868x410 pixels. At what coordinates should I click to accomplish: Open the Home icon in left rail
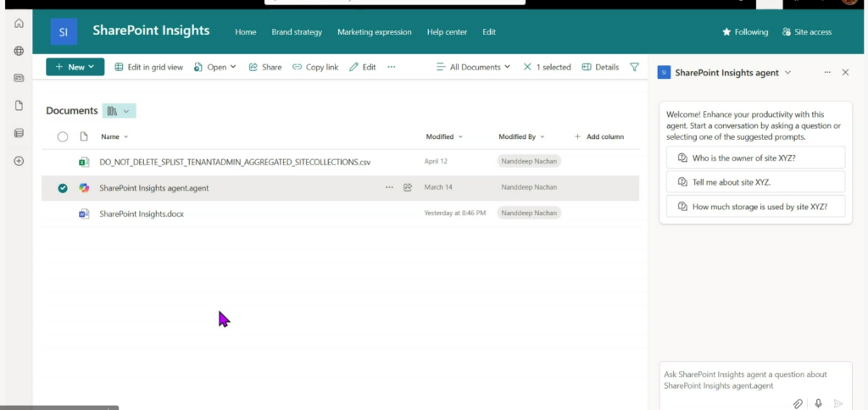[x=19, y=23]
